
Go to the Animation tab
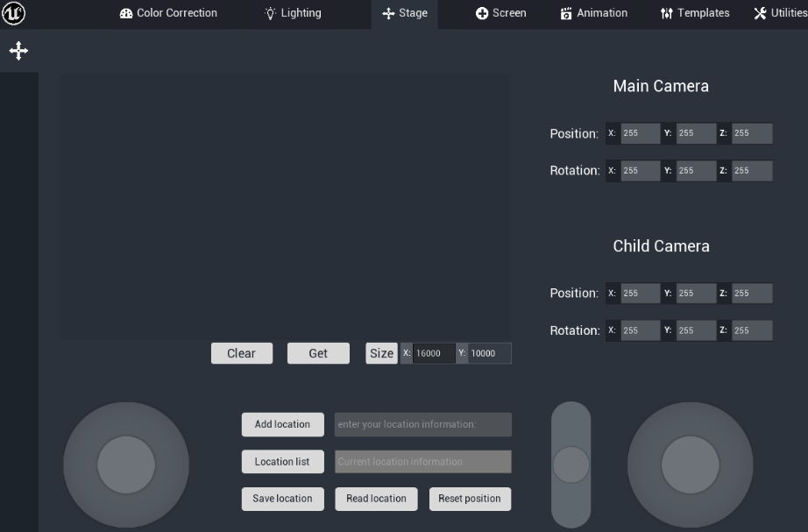point(593,13)
